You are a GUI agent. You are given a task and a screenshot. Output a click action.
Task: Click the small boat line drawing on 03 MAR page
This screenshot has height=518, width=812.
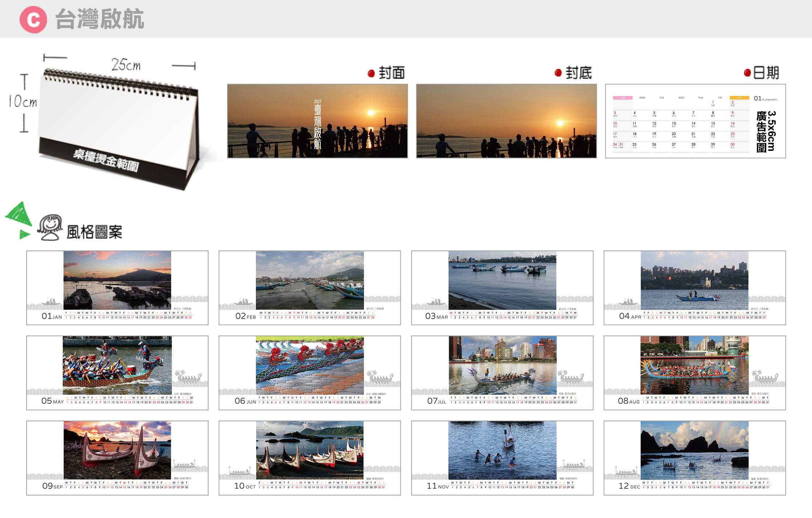tap(436, 302)
